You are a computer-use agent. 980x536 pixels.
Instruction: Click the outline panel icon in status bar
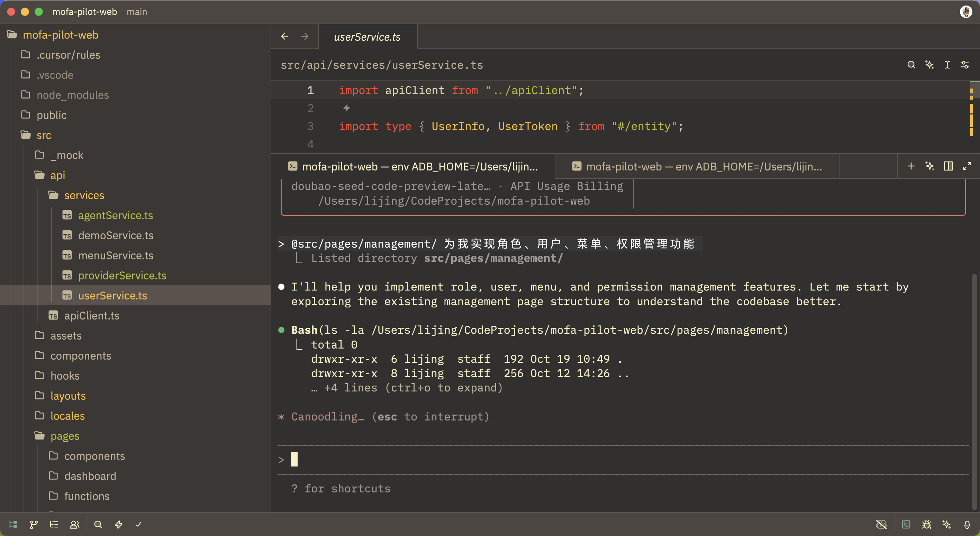[x=54, y=525]
